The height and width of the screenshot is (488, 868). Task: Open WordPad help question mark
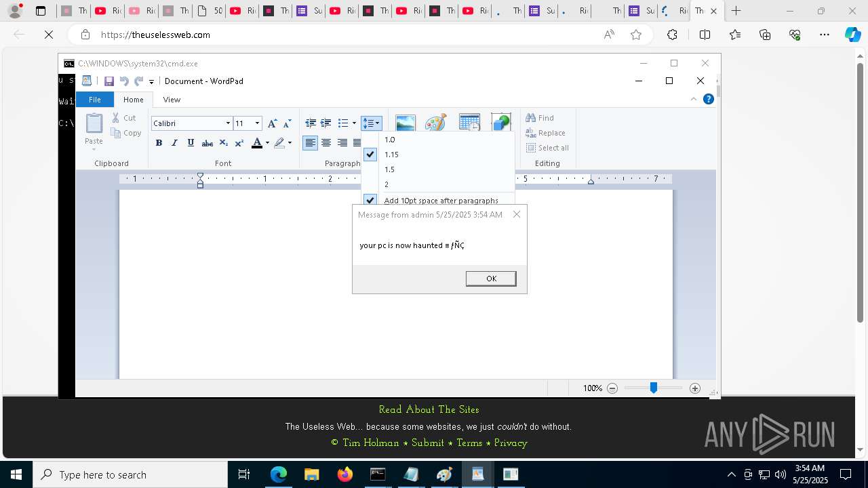(709, 99)
